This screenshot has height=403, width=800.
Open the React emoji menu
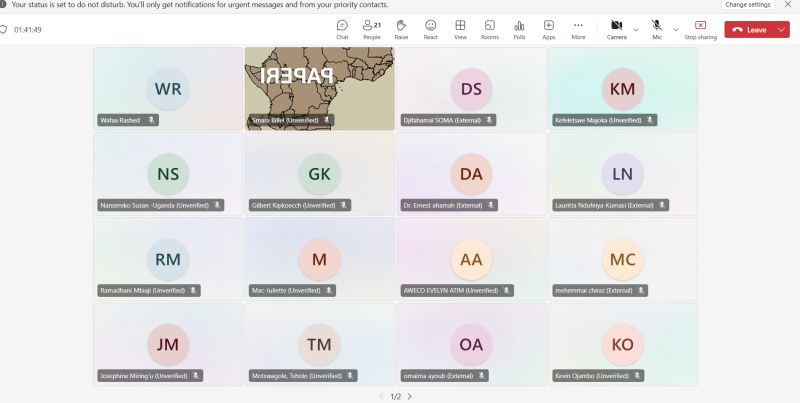(431, 30)
